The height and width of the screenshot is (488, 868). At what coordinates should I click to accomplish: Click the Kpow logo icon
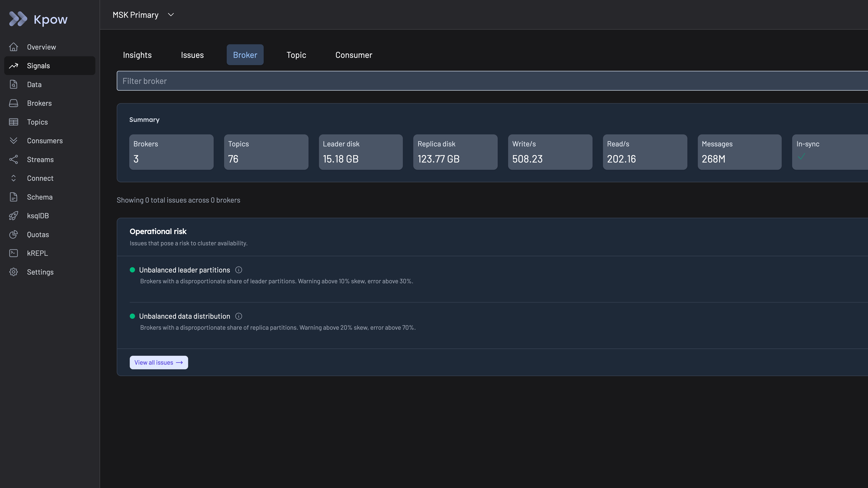(x=18, y=19)
